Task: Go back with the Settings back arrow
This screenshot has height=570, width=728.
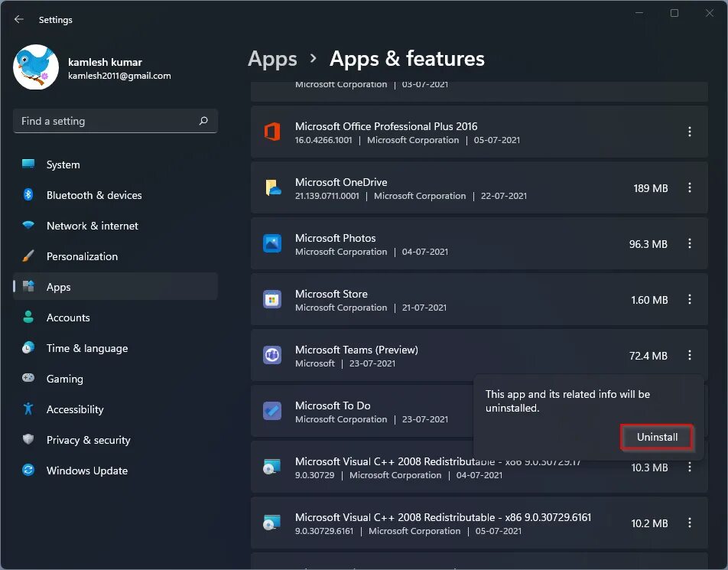Action: pos(19,20)
